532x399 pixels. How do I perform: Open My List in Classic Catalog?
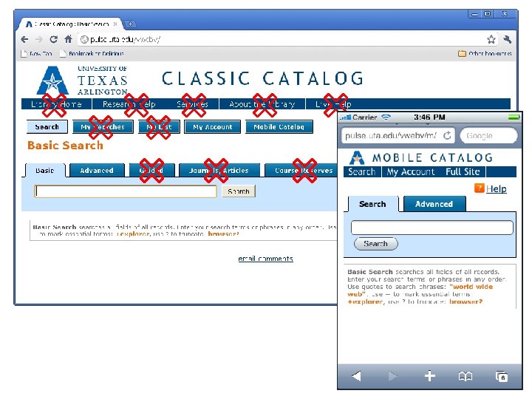point(159,127)
